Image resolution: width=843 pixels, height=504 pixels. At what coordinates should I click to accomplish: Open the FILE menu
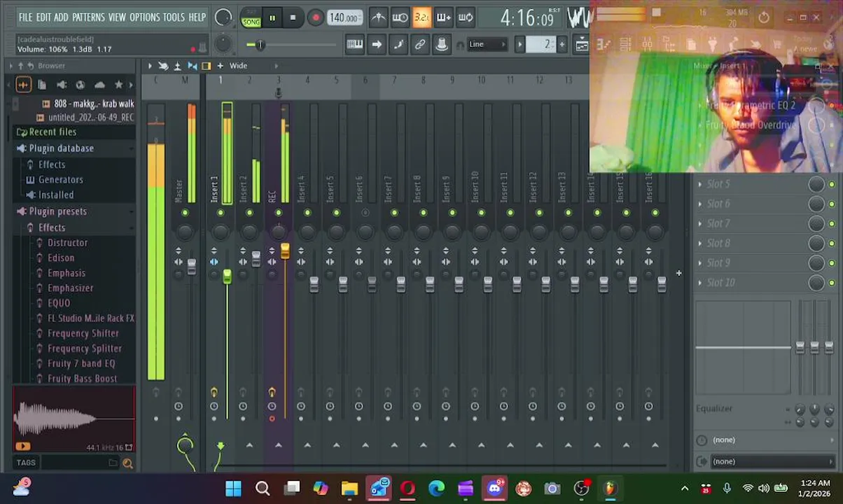click(x=26, y=17)
